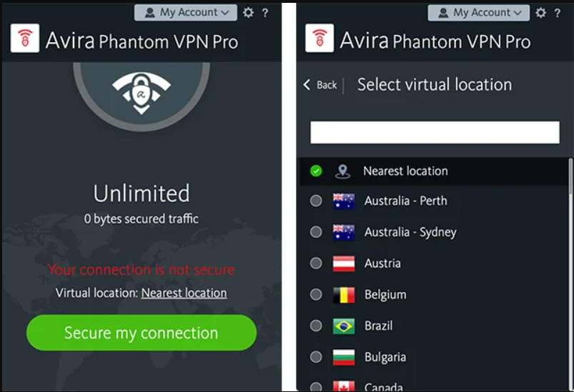This screenshot has height=392, width=574.
Task: Open the Nearest location virtual location link
Action: coord(184,293)
